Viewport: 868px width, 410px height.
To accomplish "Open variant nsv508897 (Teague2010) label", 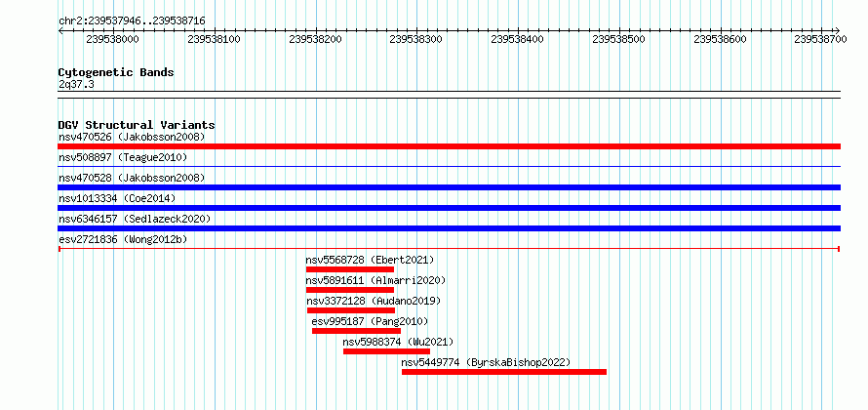I will point(123,157).
